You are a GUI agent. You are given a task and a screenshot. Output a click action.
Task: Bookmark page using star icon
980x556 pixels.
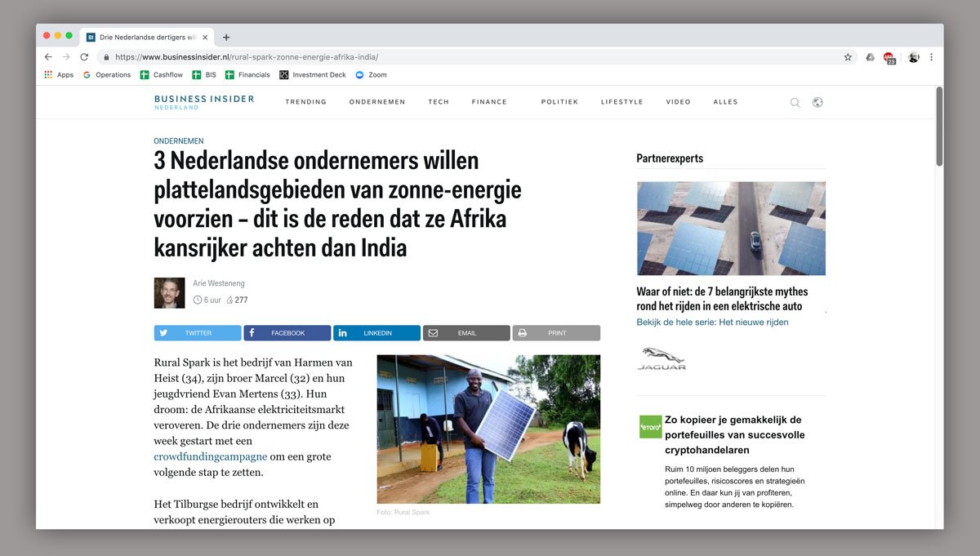click(848, 57)
